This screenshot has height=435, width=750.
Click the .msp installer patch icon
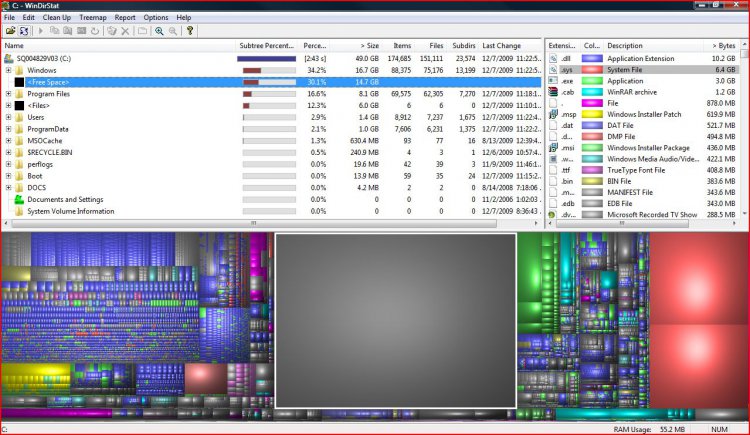[x=553, y=114]
